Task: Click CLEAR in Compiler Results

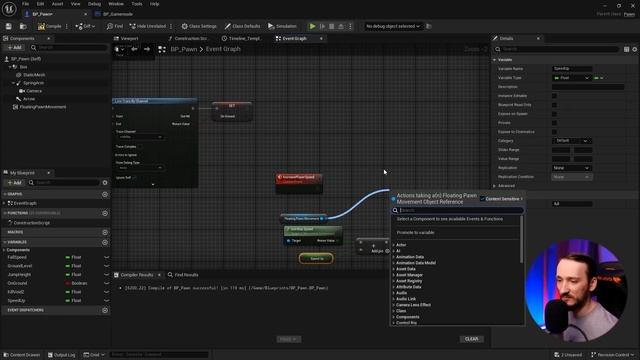Action: tap(471, 339)
